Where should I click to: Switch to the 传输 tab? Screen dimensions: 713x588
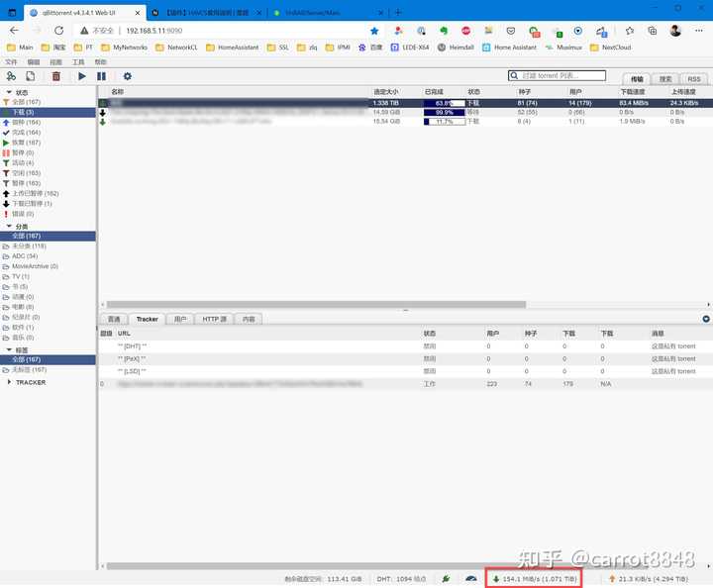[x=637, y=79]
